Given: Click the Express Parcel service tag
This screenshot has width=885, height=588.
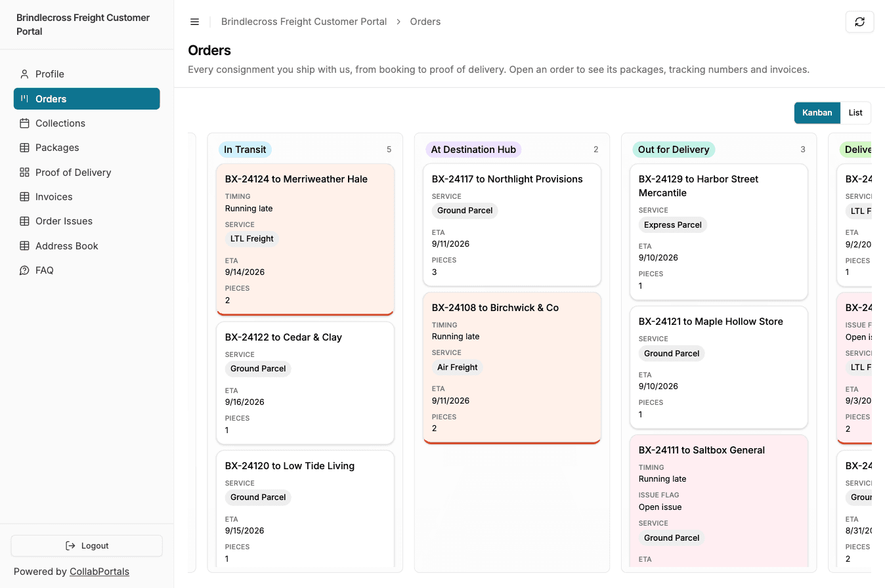Looking at the screenshot, I should (x=673, y=225).
